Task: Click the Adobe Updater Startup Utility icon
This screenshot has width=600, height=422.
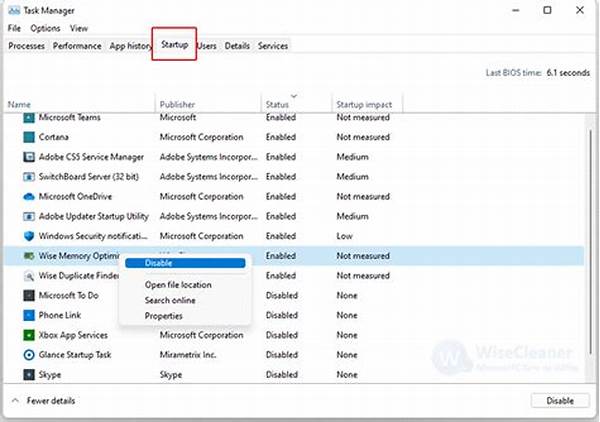Action: pyautogui.click(x=29, y=217)
